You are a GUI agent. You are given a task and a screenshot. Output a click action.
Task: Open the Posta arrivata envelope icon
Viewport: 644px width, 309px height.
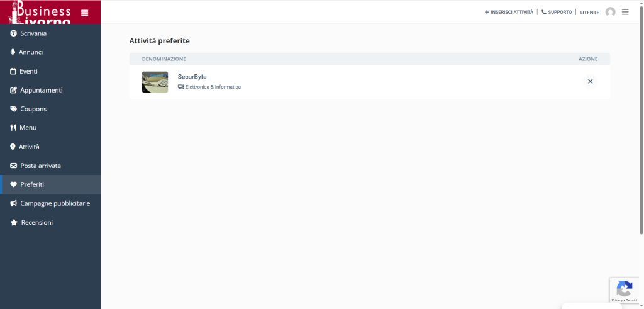pyautogui.click(x=13, y=166)
